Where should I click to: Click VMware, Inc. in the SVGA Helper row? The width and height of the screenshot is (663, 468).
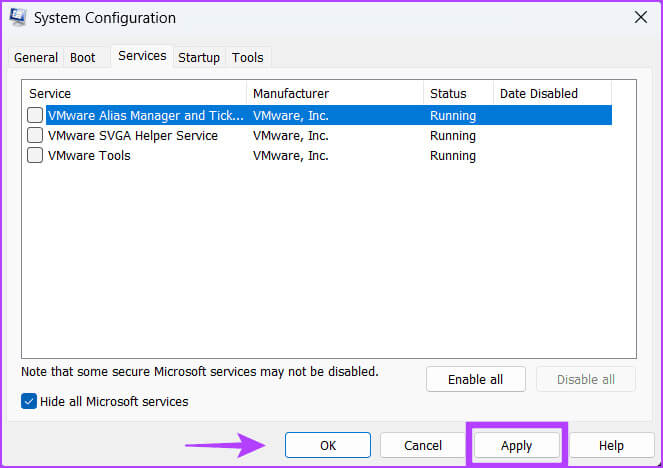(x=290, y=136)
